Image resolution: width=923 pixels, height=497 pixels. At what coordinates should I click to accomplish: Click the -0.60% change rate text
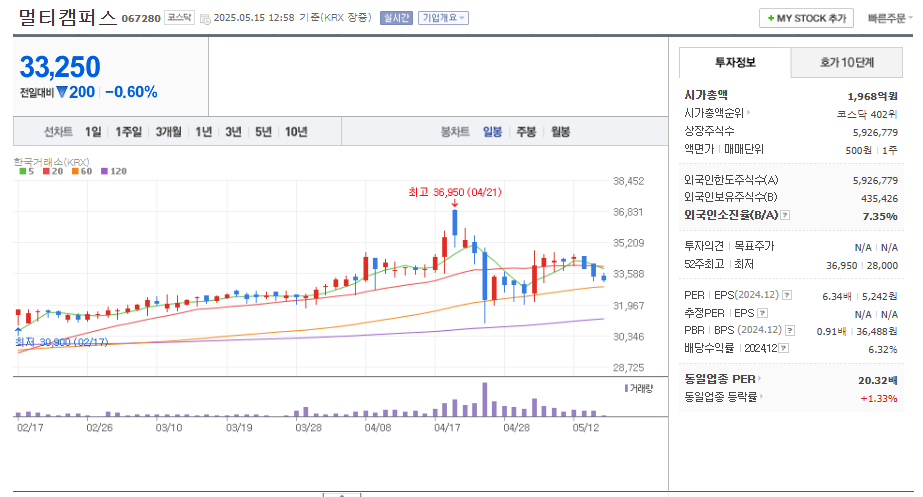click(x=131, y=92)
